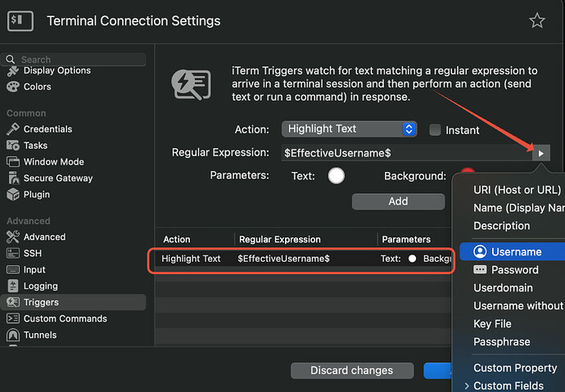Open the Secure Gateway settings
565x392 pixels.
click(57, 178)
